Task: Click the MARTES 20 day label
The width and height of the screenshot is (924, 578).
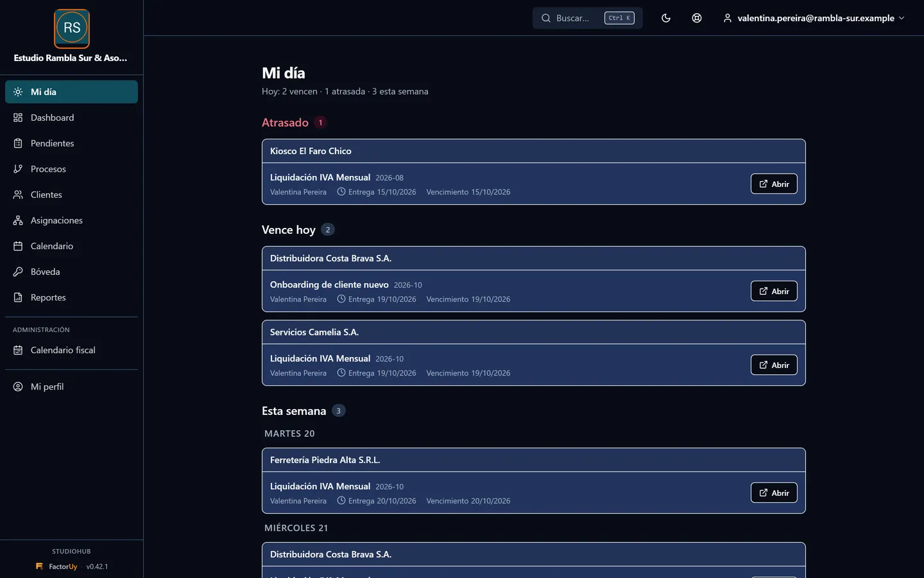Action: 289,433
